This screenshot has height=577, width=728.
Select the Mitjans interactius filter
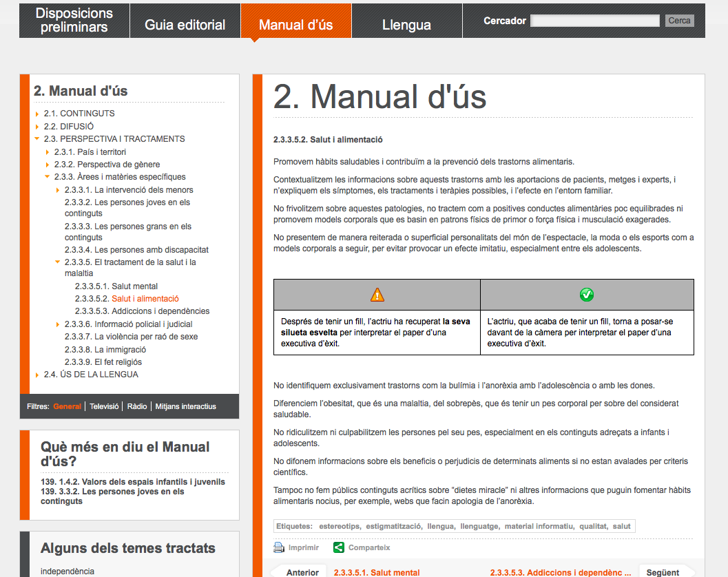185,406
